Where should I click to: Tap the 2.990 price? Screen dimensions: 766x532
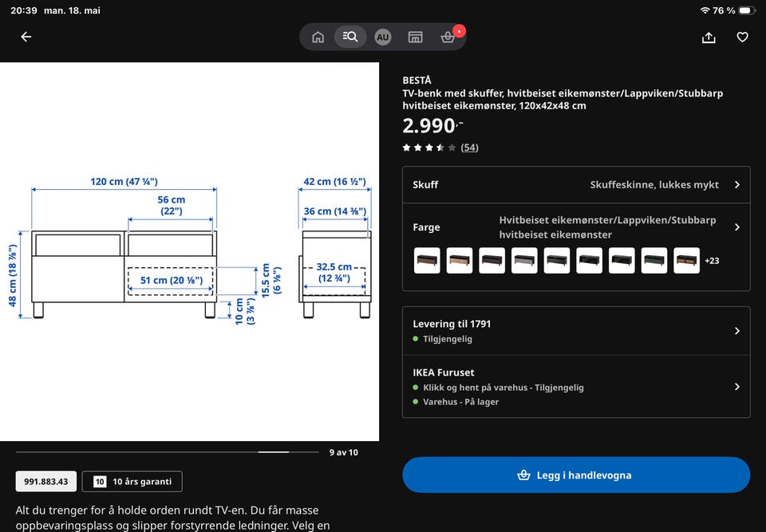432,126
